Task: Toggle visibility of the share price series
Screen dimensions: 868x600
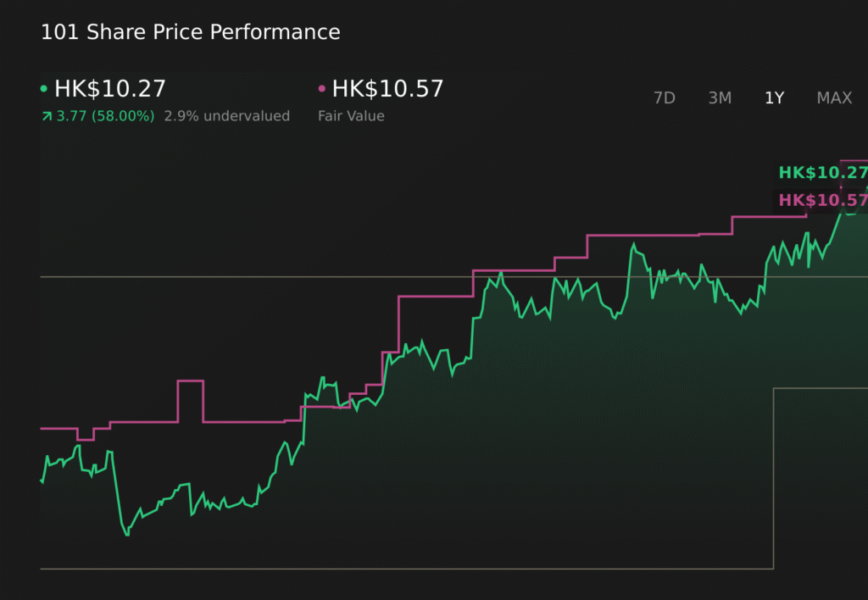Action: click(45, 87)
